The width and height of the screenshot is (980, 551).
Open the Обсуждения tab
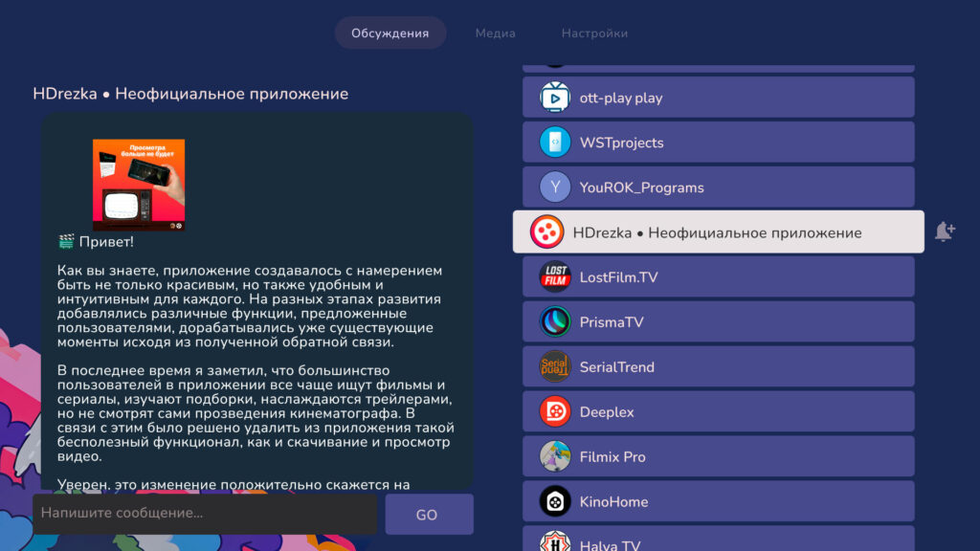(x=390, y=33)
